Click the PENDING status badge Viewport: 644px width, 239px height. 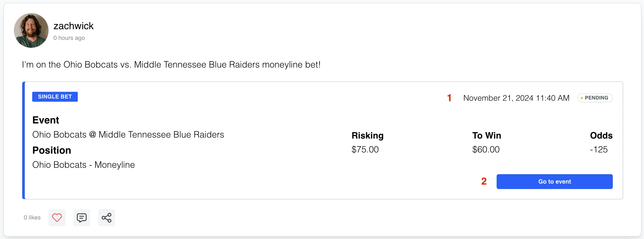(595, 98)
